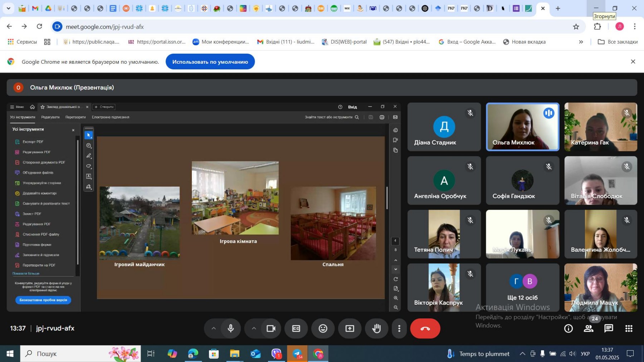The height and width of the screenshot is (362, 644).
Task: Click Катерина Гак participant tile
Action: (x=601, y=127)
